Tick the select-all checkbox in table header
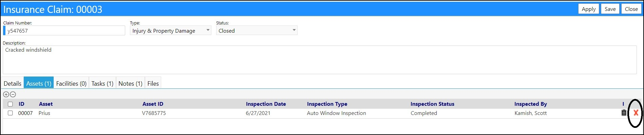The image size is (644, 135). click(10, 104)
